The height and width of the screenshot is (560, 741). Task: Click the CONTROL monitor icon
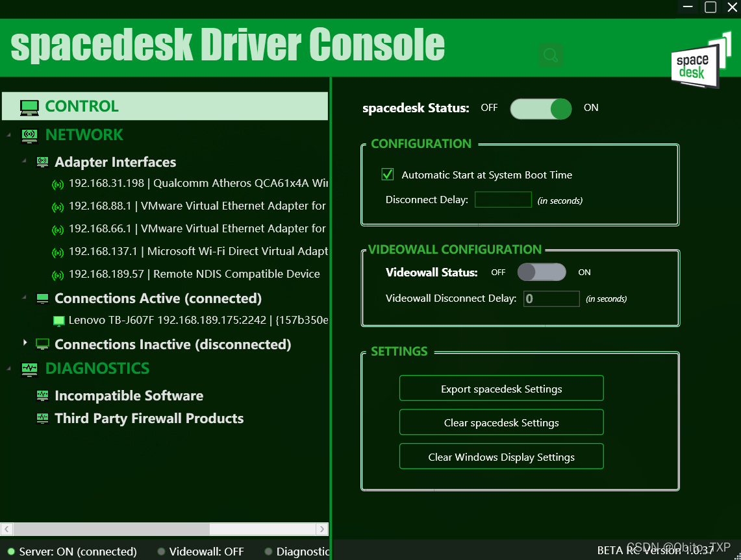29,107
